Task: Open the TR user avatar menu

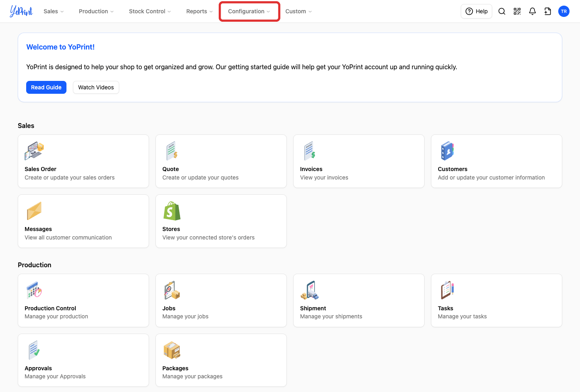Action: [564, 11]
